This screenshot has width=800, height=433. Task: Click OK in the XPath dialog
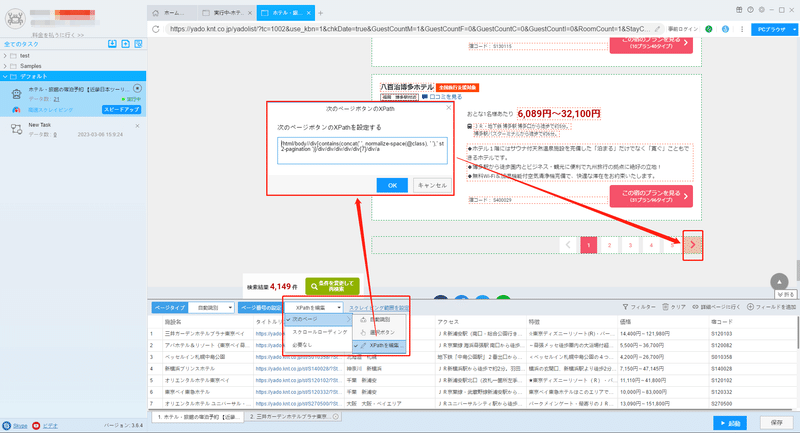click(x=392, y=185)
